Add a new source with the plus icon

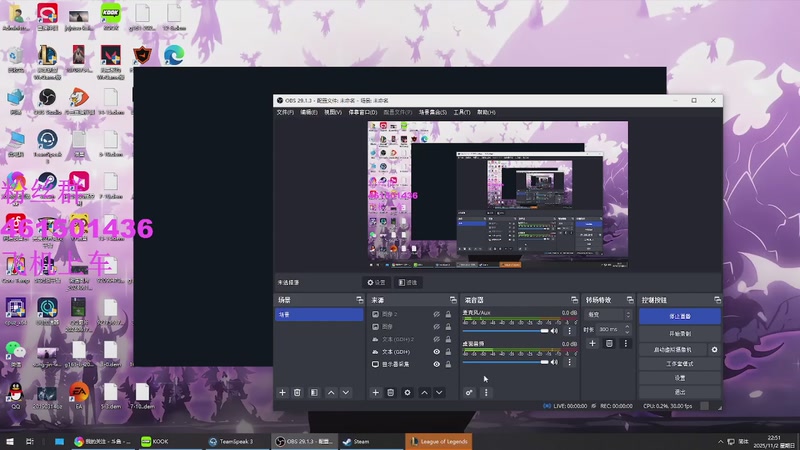coord(376,392)
